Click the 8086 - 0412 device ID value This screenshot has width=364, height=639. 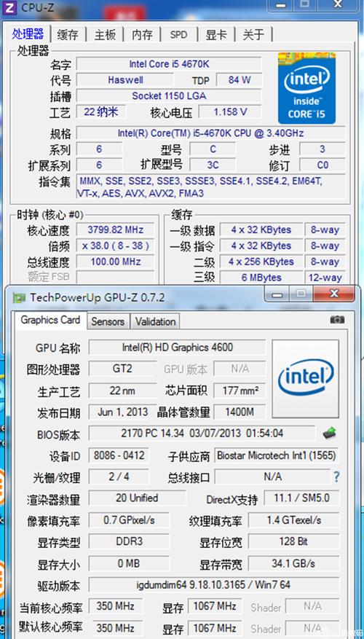click(119, 455)
